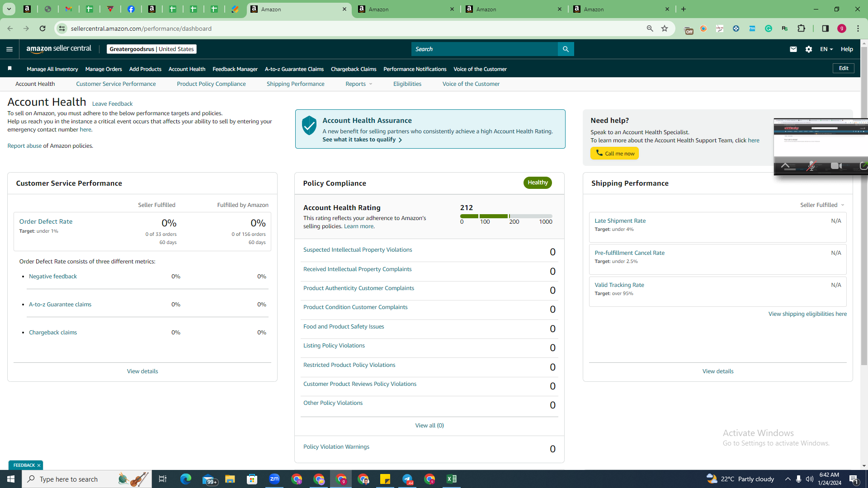Image resolution: width=868 pixels, height=488 pixels.
Task: Open the Seller Central settings gear
Action: (x=809, y=49)
